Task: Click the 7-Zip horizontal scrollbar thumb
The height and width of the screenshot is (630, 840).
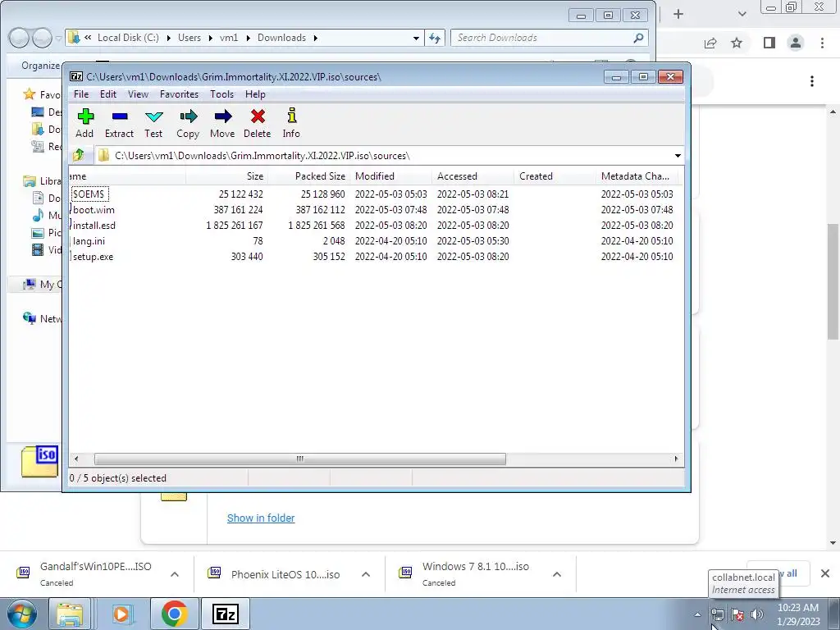Action: [x=300, y=459]
